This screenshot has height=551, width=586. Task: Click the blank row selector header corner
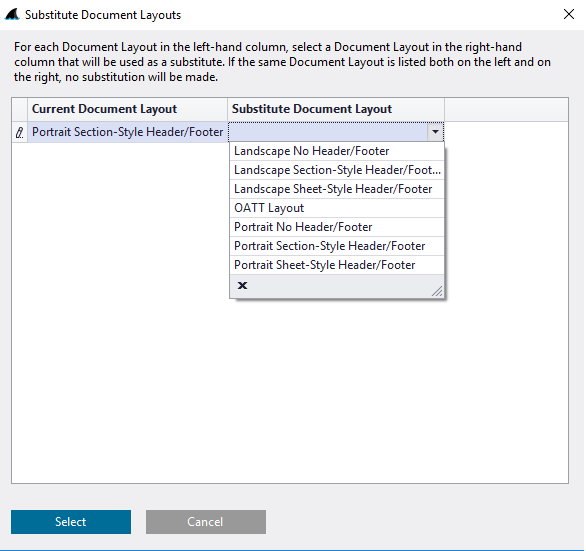19,109
